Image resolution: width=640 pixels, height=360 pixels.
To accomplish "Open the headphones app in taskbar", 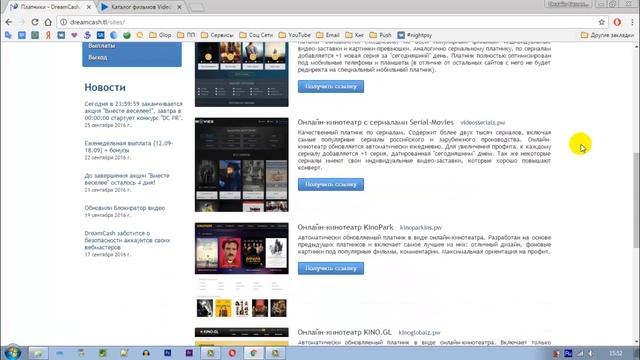I will pos(146,353).
